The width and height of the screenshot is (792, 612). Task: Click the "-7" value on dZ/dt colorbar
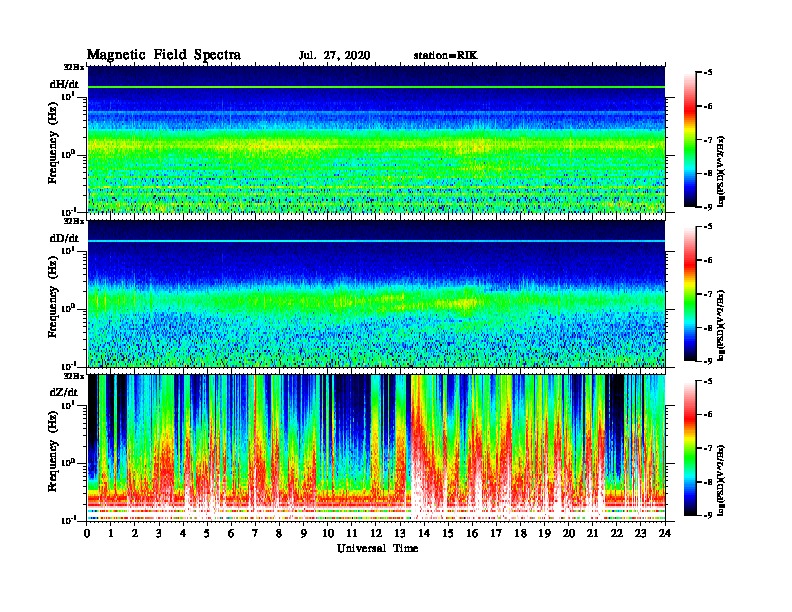click(x=708, y=448)
